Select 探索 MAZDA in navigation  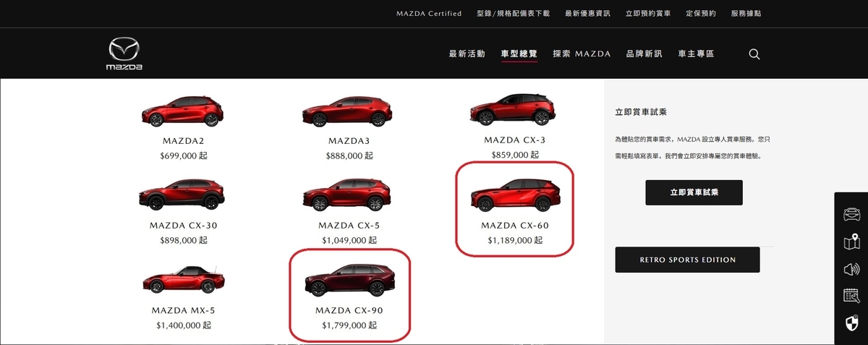point(582,54)
